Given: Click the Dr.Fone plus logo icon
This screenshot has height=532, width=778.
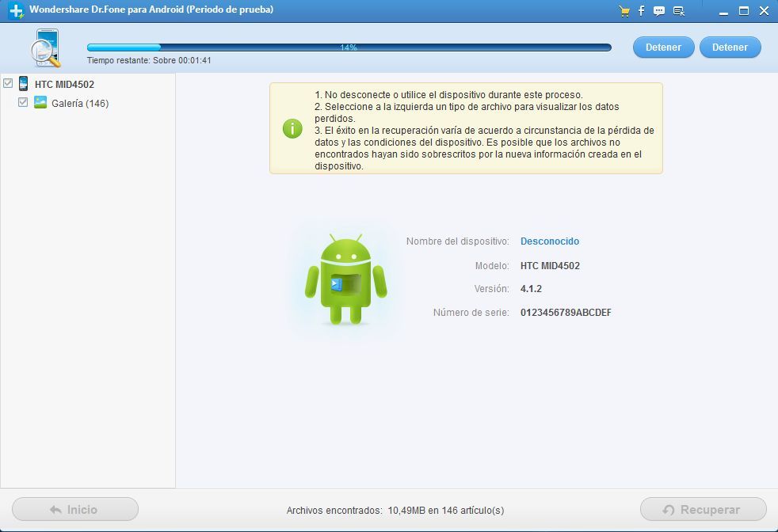Looking at the screenshot, I should point(17,10).
